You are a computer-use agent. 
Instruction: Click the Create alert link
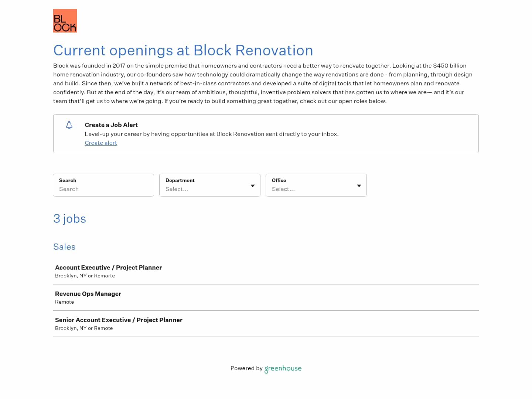(x=101, y=143)
